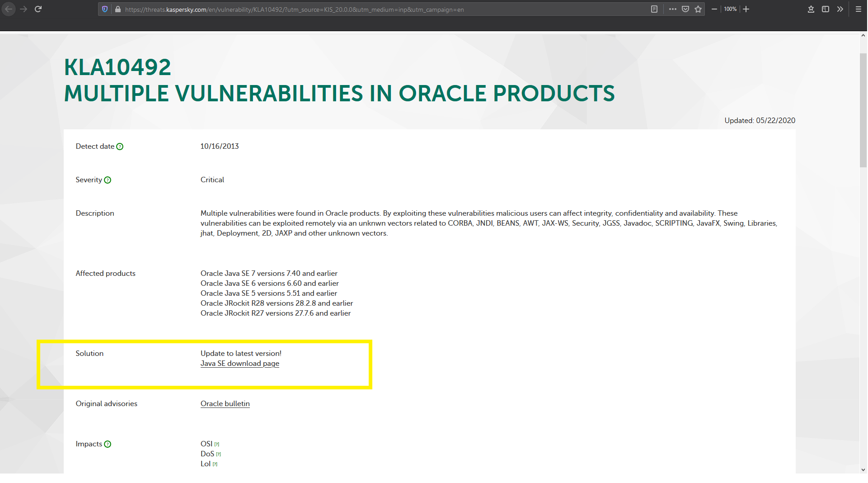Go forward to the next page
This screenshot has width=868, height=483.
coord(24,9)
